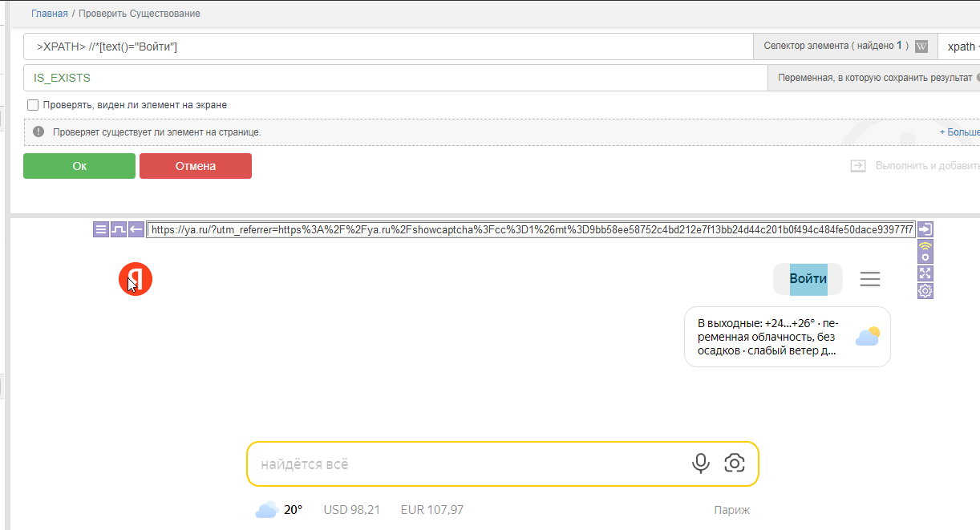Click the load-URL arrow icon right of address
The width and height of the screenshot is (980, 530).
coord(925,229)
